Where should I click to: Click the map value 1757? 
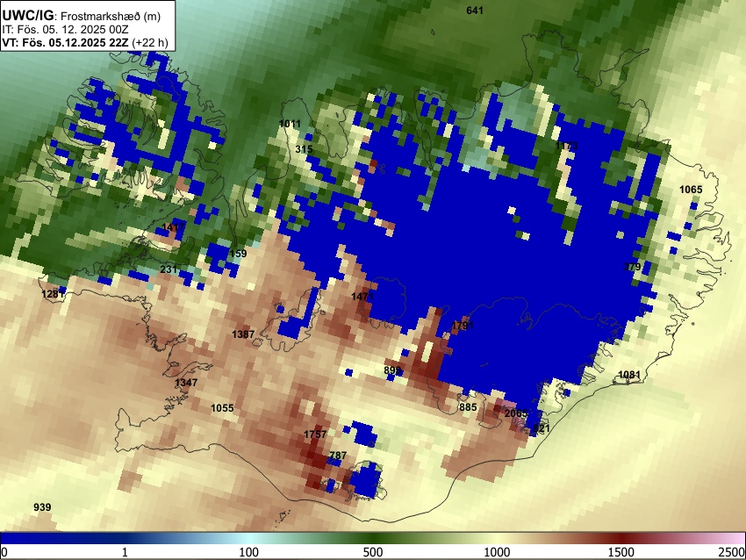point(315,434)
